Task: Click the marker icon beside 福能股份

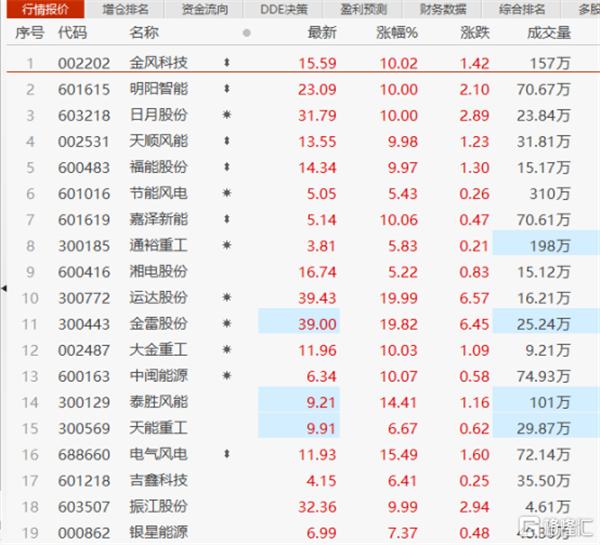Action: coord(226,167)
